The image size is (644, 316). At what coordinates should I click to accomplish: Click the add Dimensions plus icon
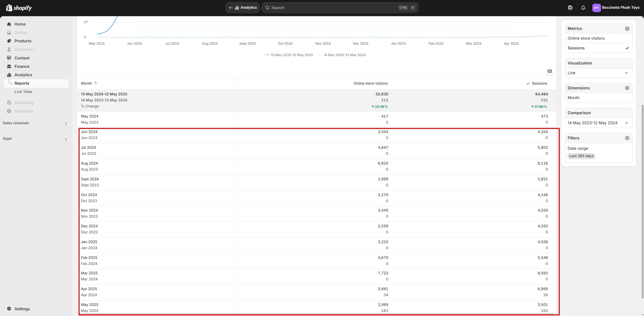click(627, 88)
